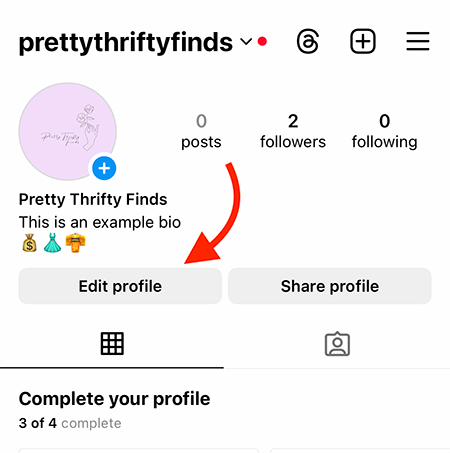
Task: Check the 3 of 4 complete progress
Action: click(70, 423)
